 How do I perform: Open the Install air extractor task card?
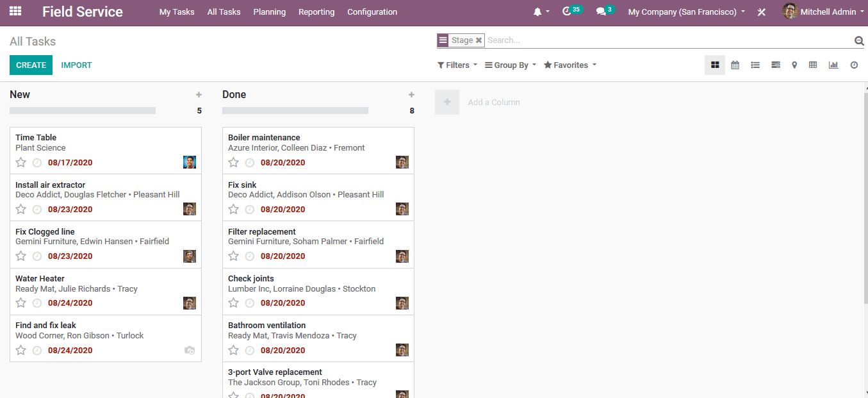coord(106,197)
